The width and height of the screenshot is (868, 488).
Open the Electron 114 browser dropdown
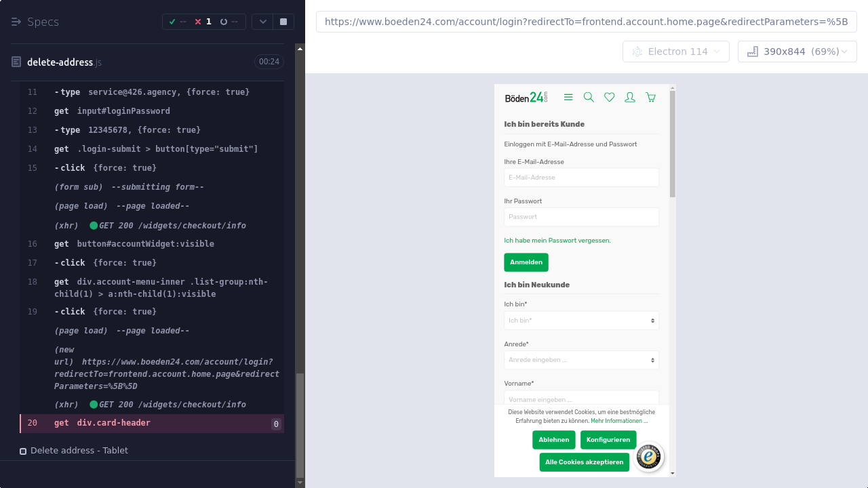pyautogui.click(x=675, y=52)
